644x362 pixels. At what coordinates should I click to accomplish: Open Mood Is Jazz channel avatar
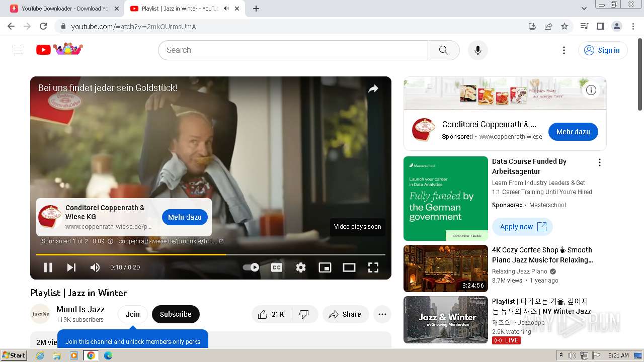click(40, 314)
